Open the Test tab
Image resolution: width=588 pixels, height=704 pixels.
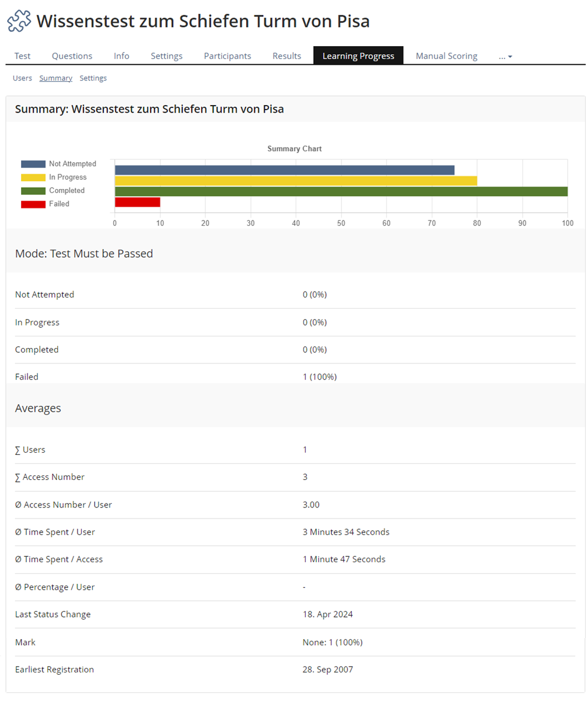pos(23,56)
